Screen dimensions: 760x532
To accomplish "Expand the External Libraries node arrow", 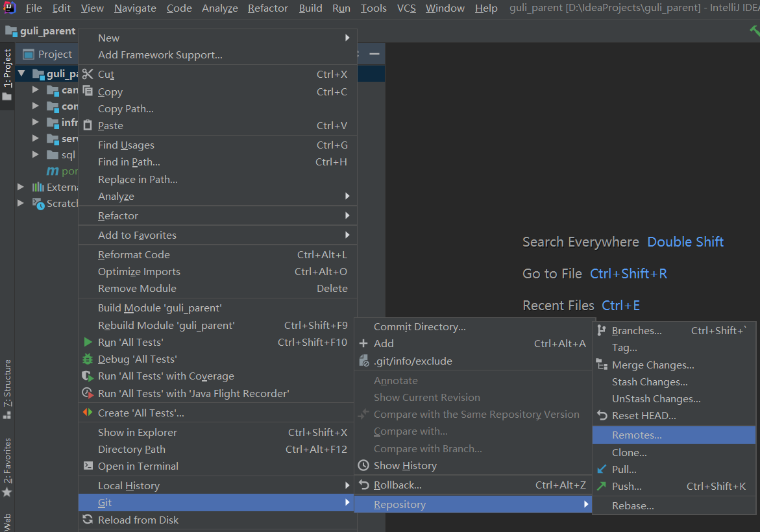I will (x=21, y=187).
